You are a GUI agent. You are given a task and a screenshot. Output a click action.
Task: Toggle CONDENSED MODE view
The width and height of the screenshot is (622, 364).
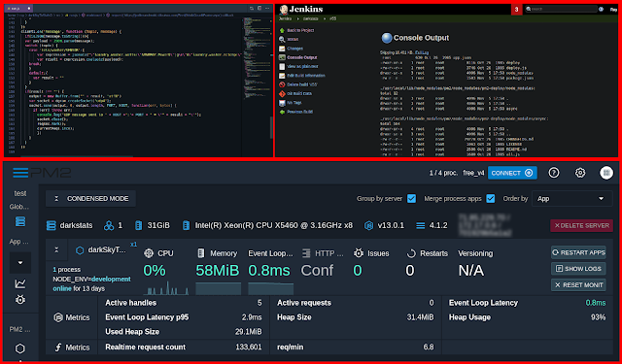[90, 198]
